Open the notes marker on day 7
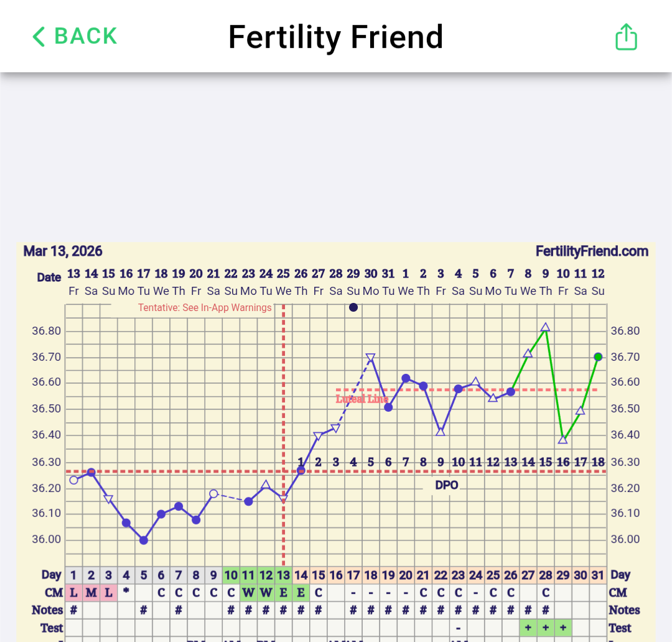 click(179, 610)
